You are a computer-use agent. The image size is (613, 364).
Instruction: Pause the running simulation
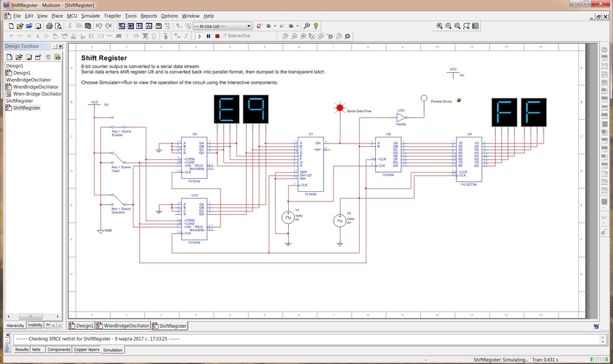click(x=208, y=35)
